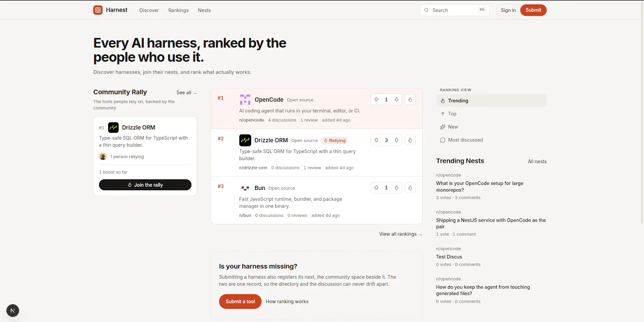Screen dimensions: 644x322
Task: Click the Bun logo icon
Action: [245, 188]
